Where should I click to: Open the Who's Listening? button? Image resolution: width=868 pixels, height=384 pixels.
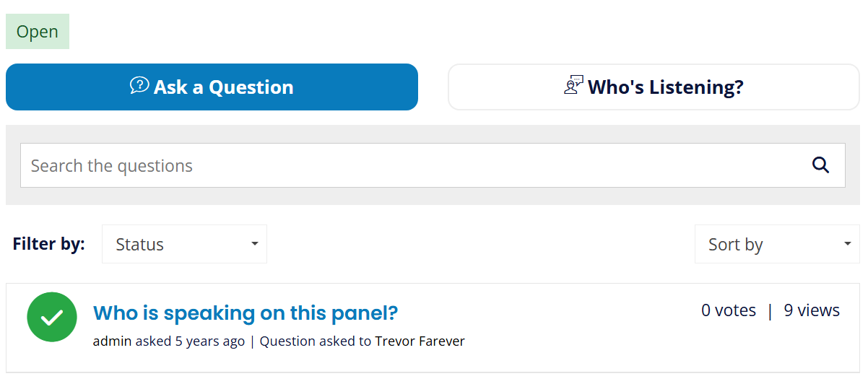click(654, 87)
